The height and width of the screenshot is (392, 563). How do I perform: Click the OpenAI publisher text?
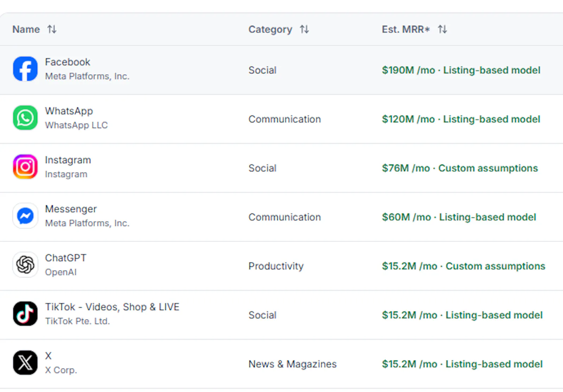[x=61, y=272]
